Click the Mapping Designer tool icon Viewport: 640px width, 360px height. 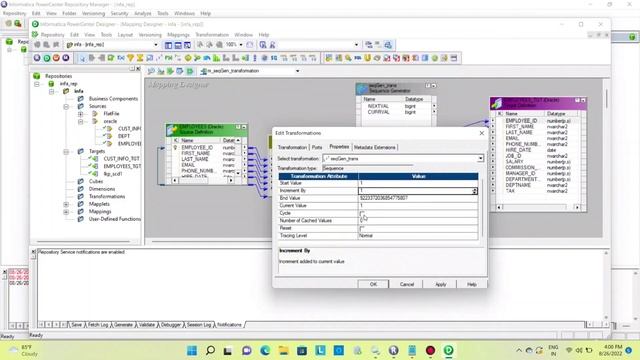click(190, 71)
